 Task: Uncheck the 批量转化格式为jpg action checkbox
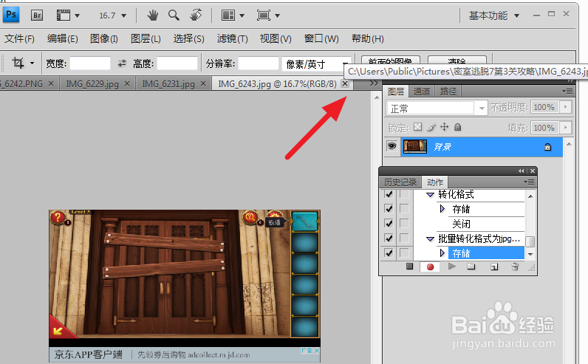pyautogui.click(x=389, y=238)
